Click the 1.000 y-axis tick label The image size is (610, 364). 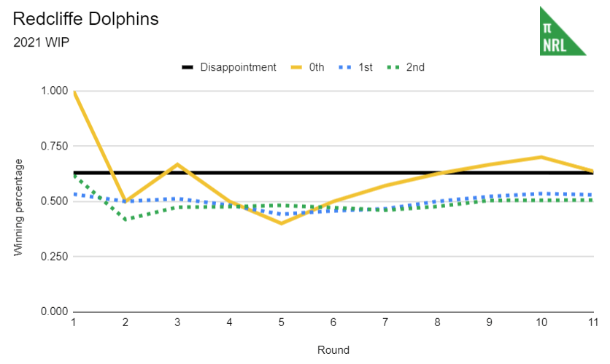click(55, 91)
